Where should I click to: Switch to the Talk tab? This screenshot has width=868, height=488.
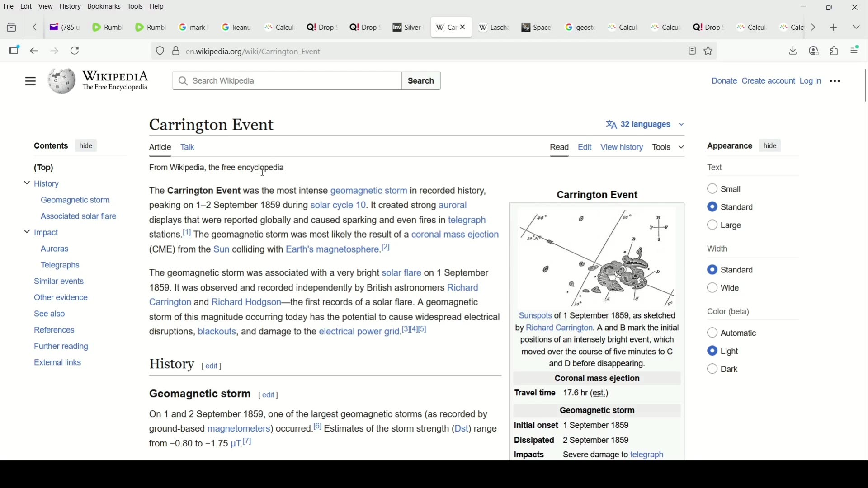(x=189, y=148)
